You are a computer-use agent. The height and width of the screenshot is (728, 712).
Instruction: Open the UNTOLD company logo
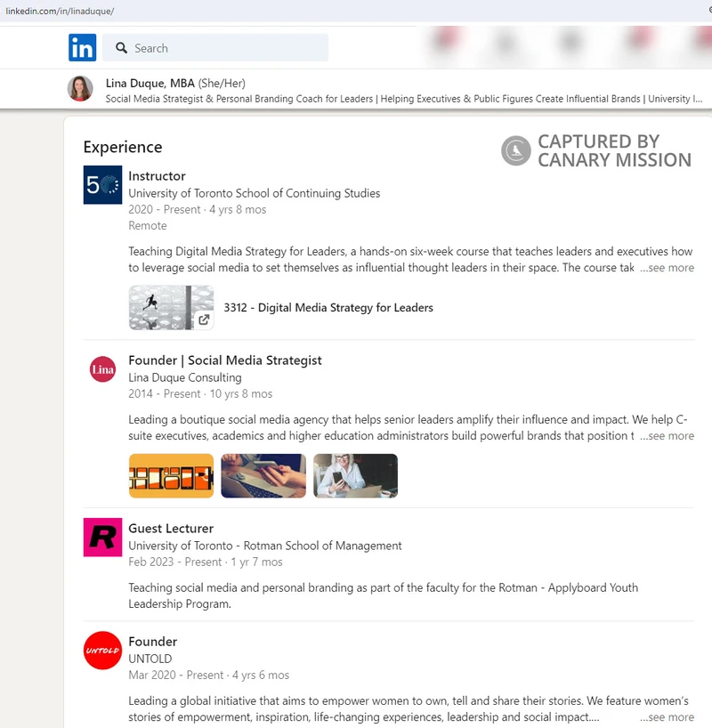click(102, 651)
